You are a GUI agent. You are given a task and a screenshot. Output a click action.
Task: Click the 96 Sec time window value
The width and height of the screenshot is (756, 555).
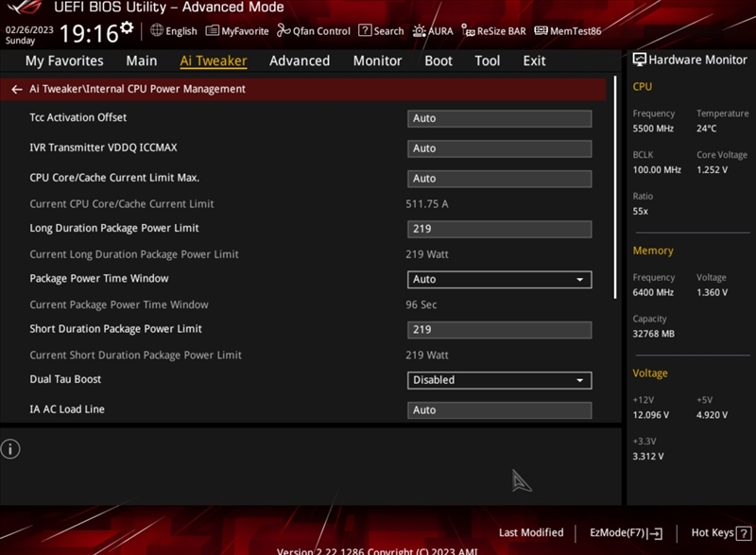click(x=421, y=304)
